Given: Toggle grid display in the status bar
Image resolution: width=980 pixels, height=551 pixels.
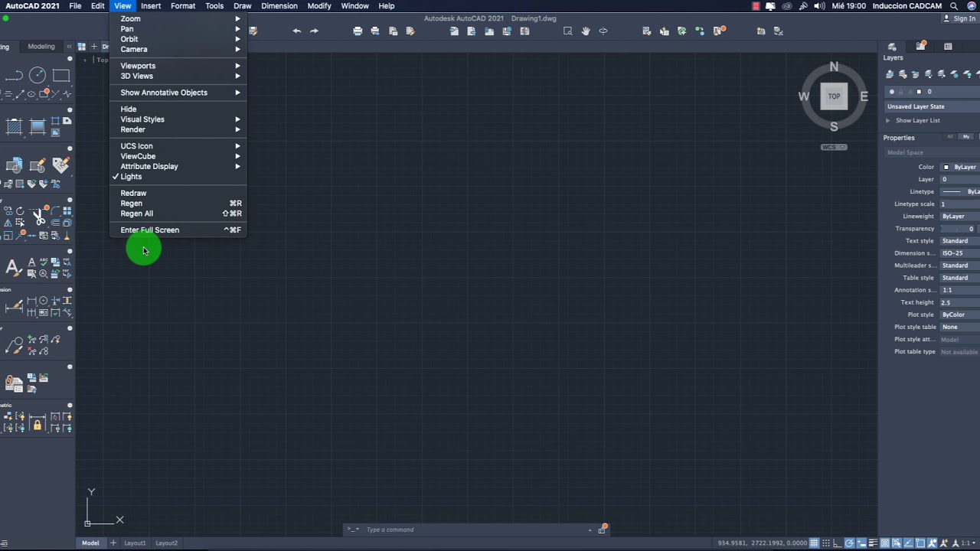Looking at the screenshot, I should click(815, 543).
